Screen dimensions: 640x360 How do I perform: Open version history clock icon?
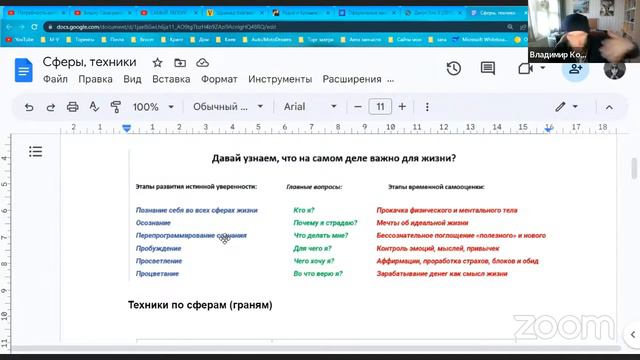pyautogui.click(x=453, y=68)
